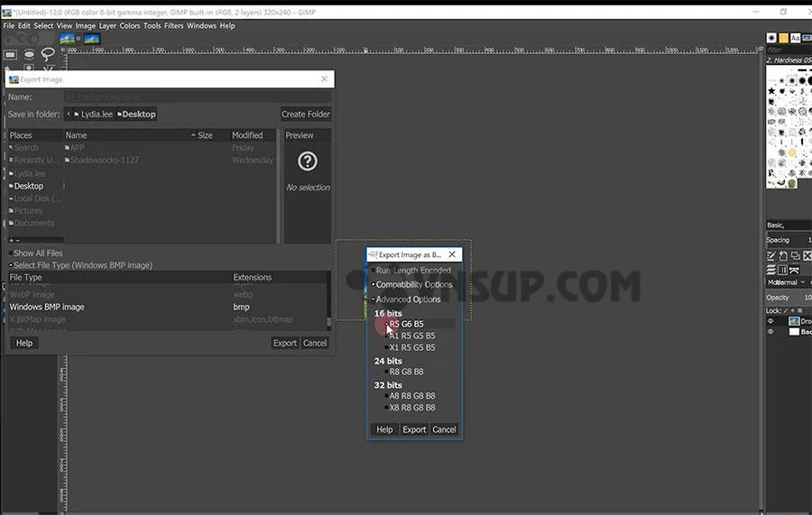Viewport: 812px width, 515px height.
Task: Click the help question mark preview icon
Action: click(x=308, y=161)
